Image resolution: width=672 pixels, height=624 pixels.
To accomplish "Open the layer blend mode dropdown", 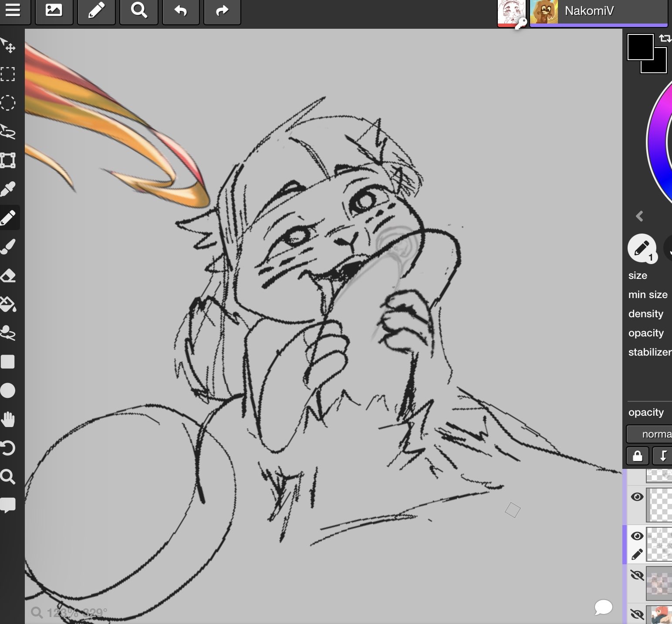I will tap(649, 434).
